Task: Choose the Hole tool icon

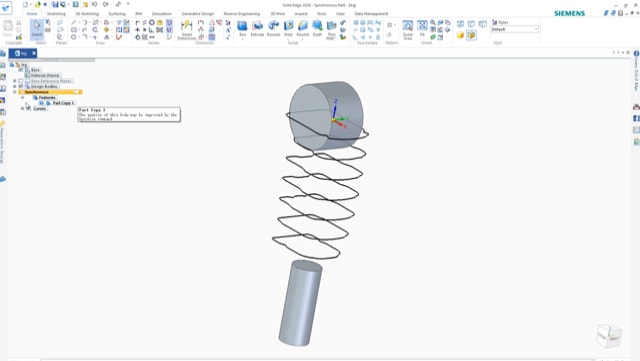Action: tap(289, 28)
